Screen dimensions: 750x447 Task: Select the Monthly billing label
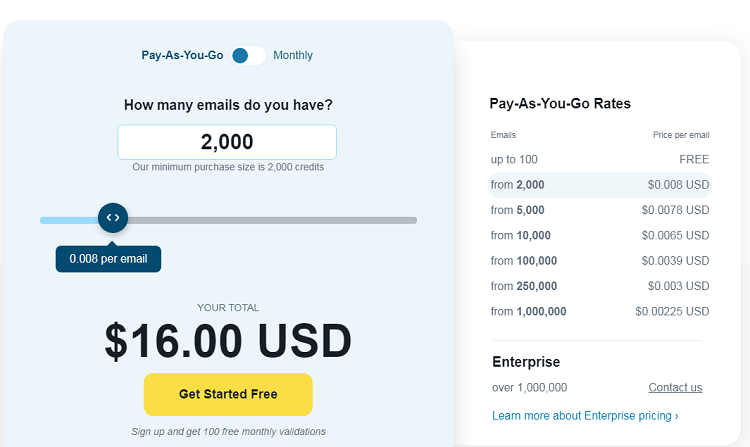(293, 55)
